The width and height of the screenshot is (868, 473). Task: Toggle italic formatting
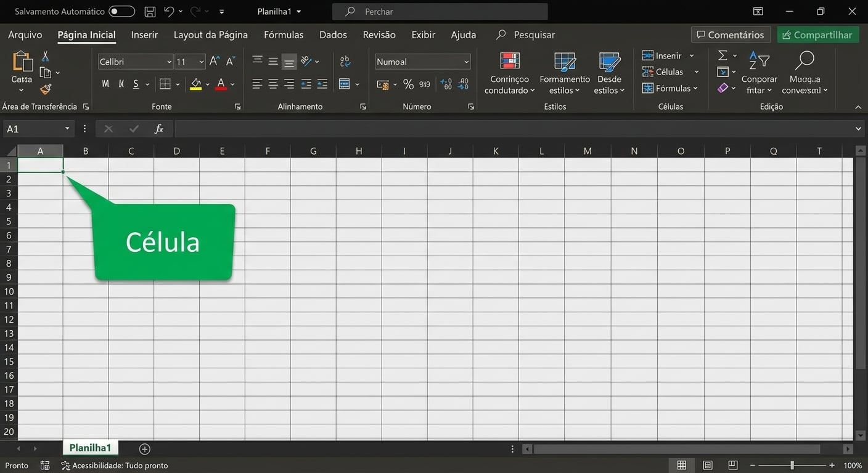coord(121,84)
